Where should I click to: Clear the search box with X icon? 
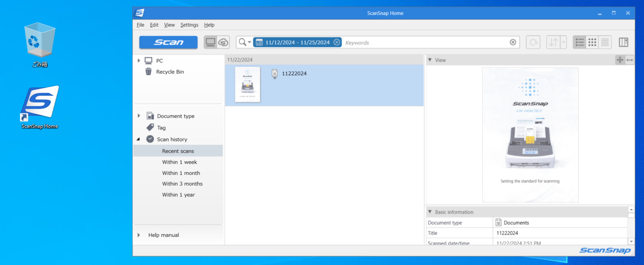click(x=513, y=42)
